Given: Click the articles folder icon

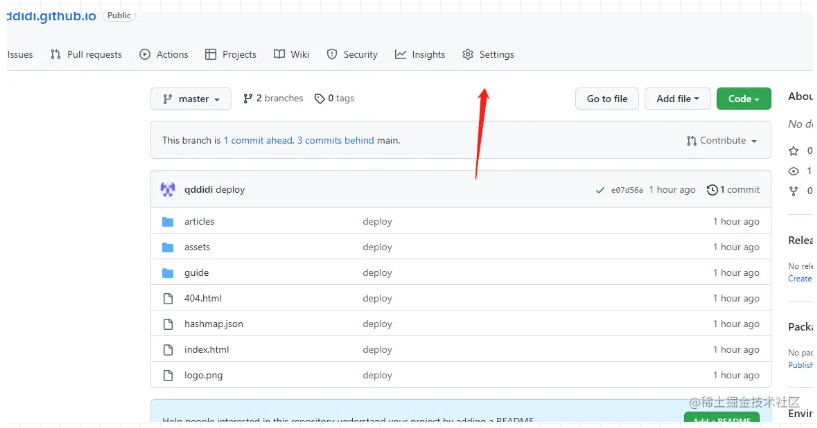Looking at the screenshot, I should click(168, 222).
